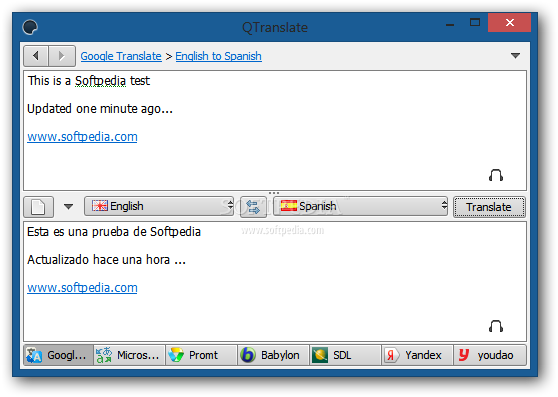This screenshot has width=558, height=397.
Task: Minimize the QTranslate window
Action: (x=450, y=25)
